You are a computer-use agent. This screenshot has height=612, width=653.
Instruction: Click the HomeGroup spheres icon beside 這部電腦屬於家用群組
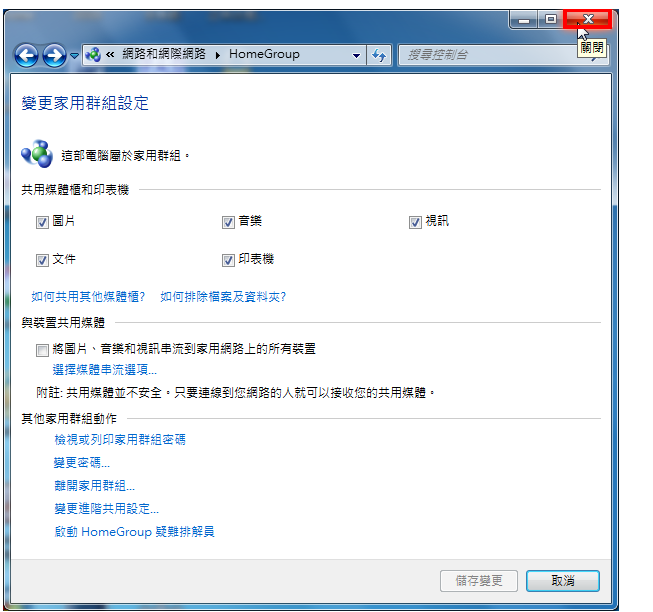[37, 154]
